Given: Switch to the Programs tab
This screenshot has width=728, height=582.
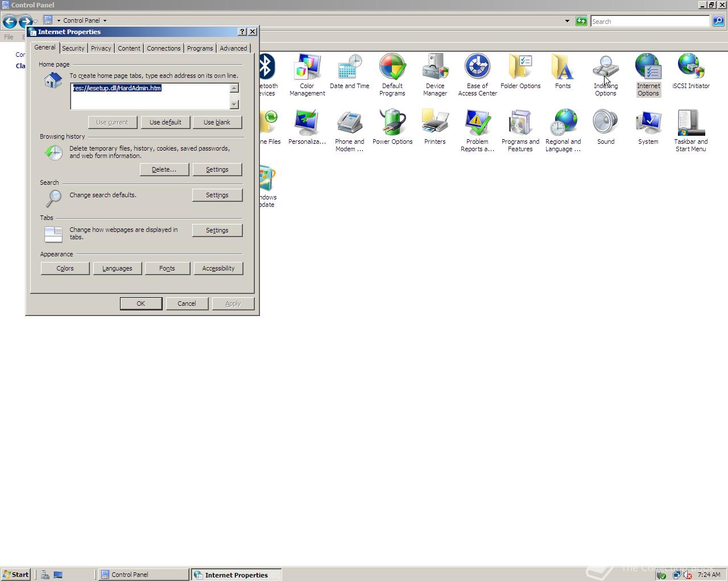Looking at the screenshot, I should [200, 48].
